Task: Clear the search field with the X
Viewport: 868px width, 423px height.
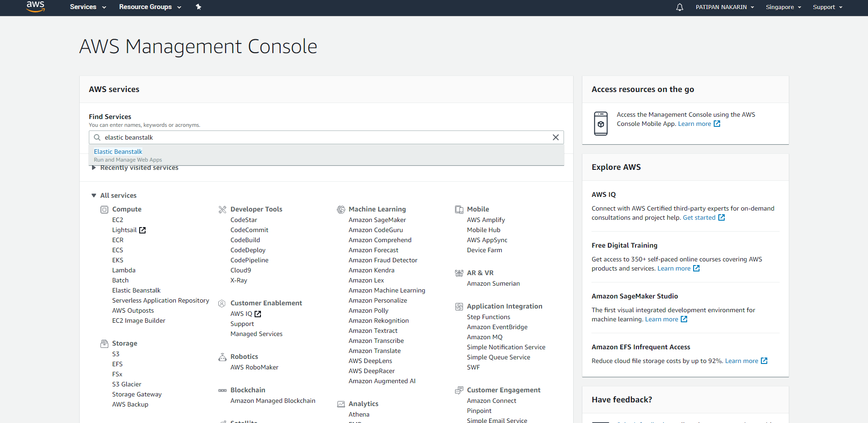Action: tap(556, 137)
